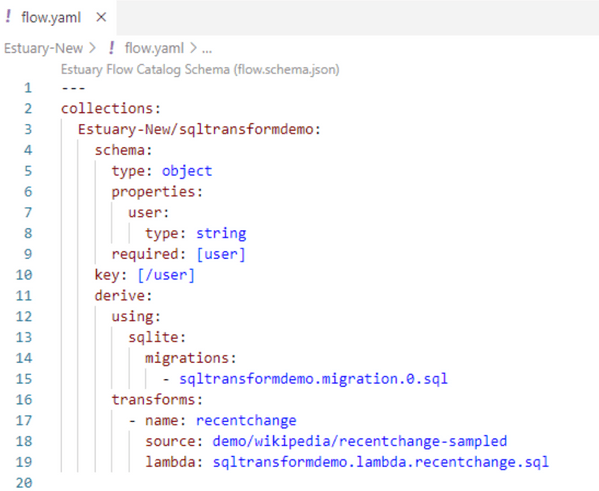Open Estuary-New breadcrumb folder
Screen dimensions: 599x491
(x=44, y=49)
